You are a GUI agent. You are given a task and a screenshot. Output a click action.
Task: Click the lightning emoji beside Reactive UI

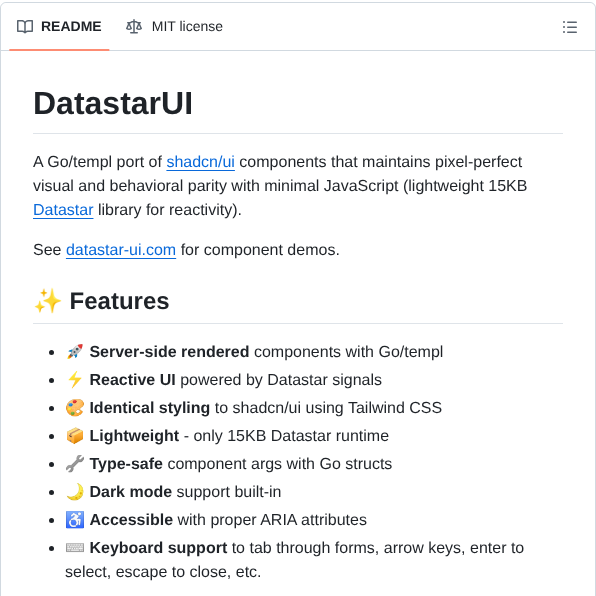click(x=75, y=380)
